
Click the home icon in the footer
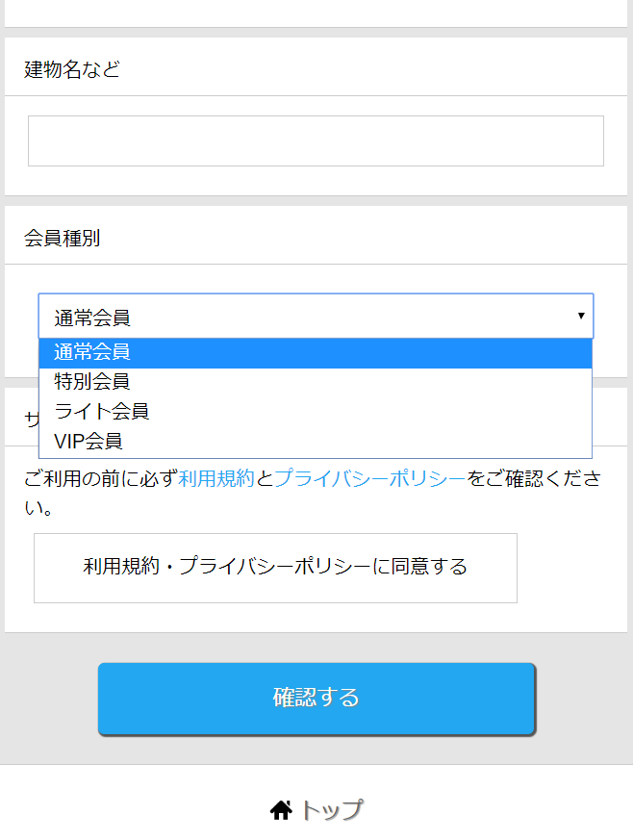click(281, 811)
